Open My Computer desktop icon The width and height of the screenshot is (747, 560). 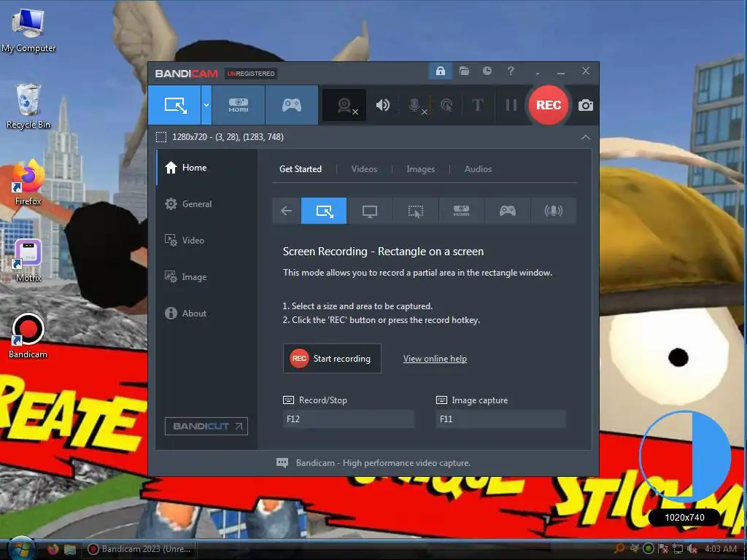tap(28, 31)
